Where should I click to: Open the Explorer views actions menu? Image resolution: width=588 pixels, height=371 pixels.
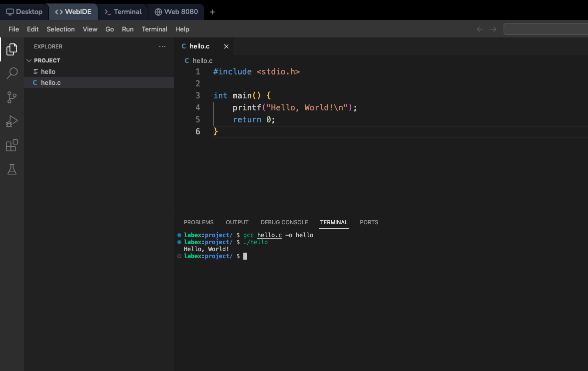tap(162, 46)
